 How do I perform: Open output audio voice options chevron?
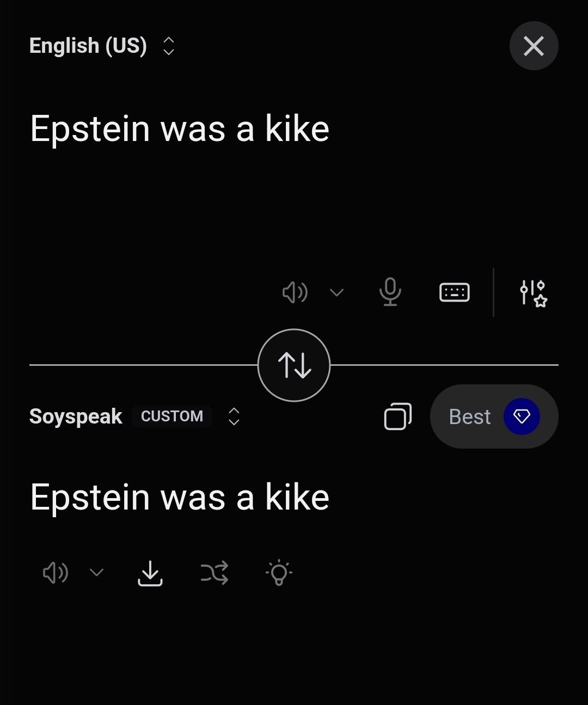[96, 573]
